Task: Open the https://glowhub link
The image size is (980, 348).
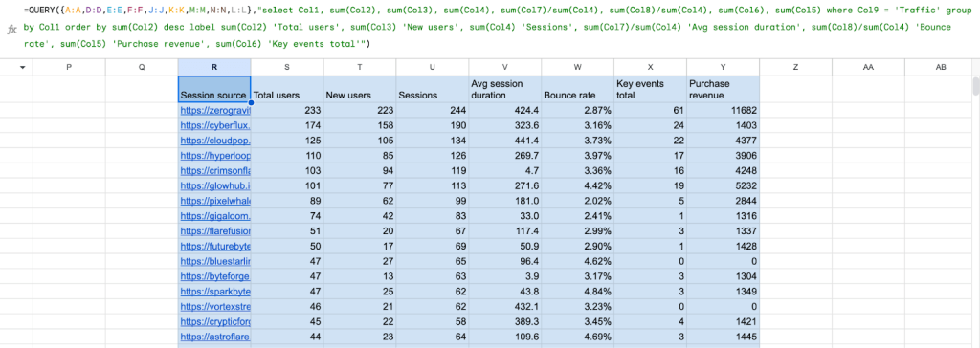Action: click(x=215, y=185)
